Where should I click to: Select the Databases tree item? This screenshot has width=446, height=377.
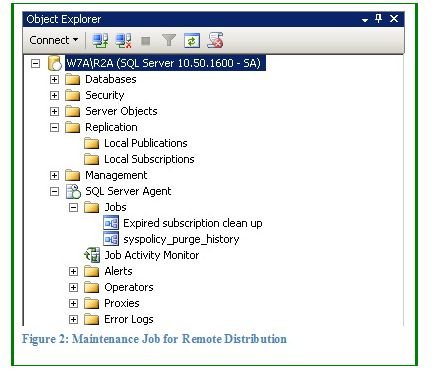[x=111, y=79]
